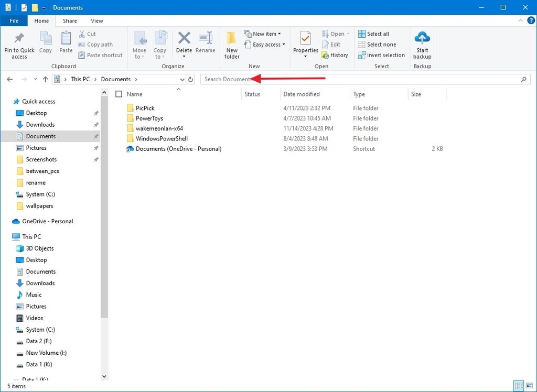
Task: Click the Select none button
Action: pyautogui.click(x=378, y=44)
